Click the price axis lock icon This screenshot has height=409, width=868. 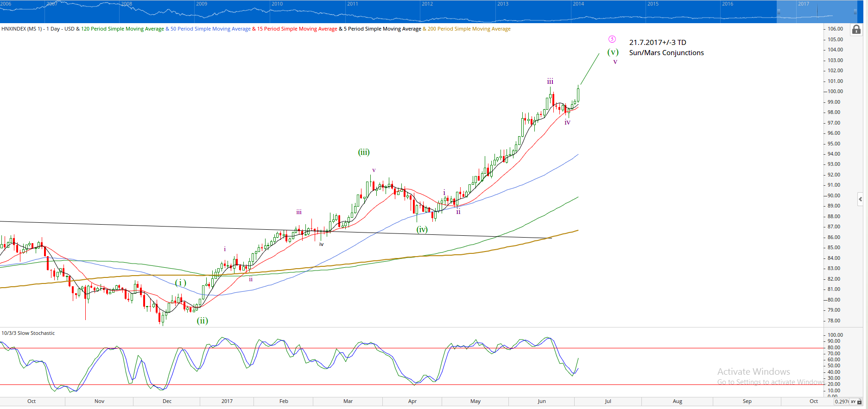point(856,30)
